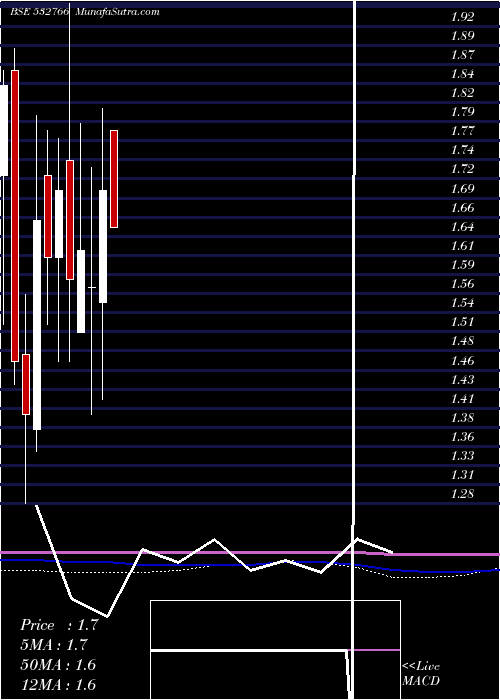Click the 1.33 price axis label

(x=462, y=456)
